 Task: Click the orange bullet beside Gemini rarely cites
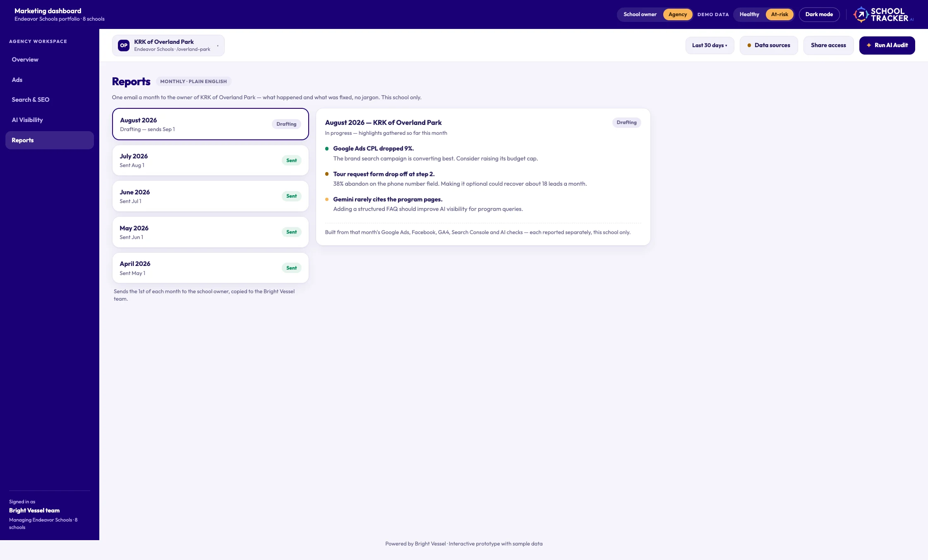click(327, 199)
